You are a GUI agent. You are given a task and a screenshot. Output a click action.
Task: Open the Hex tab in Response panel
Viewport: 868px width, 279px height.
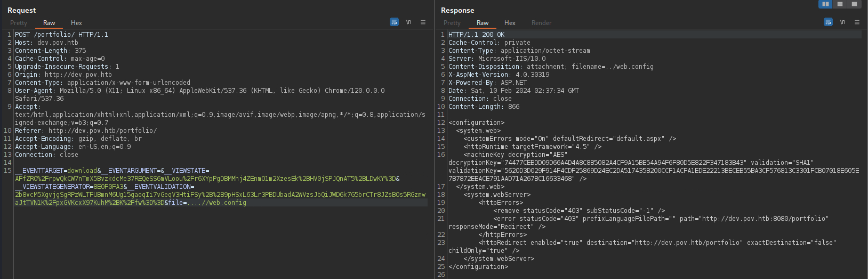pyautogui.click(x=510, y=23)
